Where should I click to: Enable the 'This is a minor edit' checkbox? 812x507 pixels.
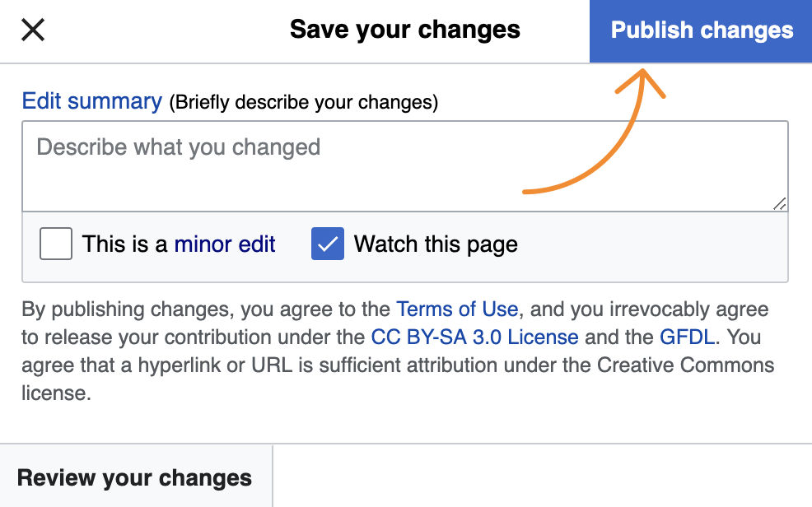[55, 244]
